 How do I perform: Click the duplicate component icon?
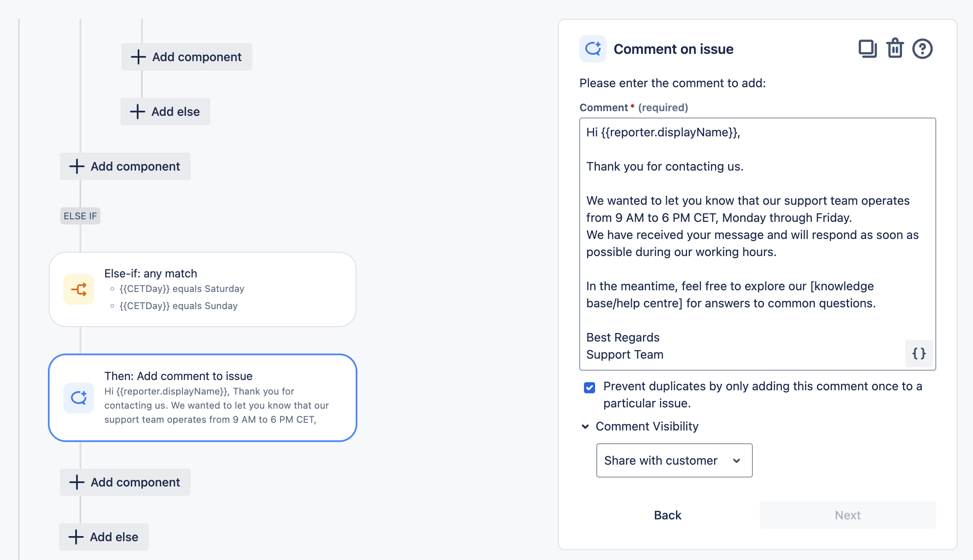867,49
